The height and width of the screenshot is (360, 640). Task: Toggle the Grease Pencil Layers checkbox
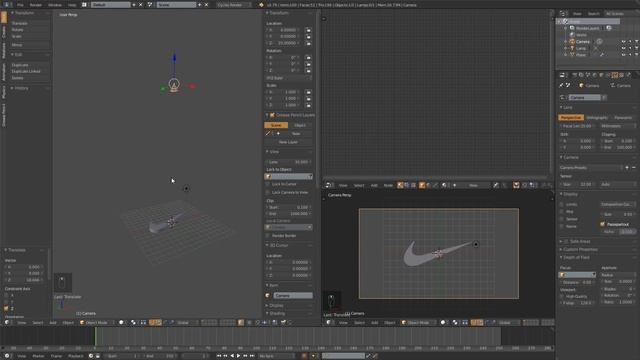click(272, 115)
